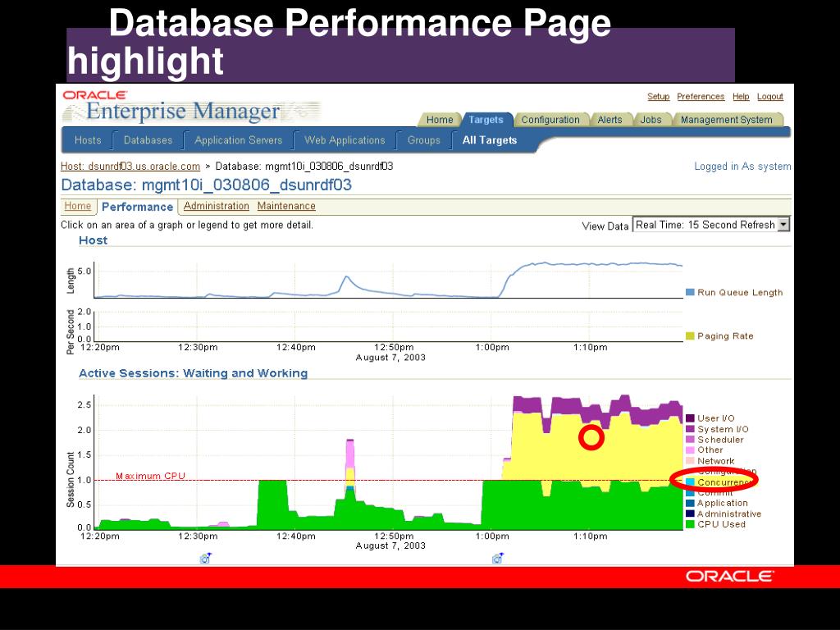Click the Setup link
Image resolution: width=840 pixels, height=630 pixels.
tap(659, 97)
